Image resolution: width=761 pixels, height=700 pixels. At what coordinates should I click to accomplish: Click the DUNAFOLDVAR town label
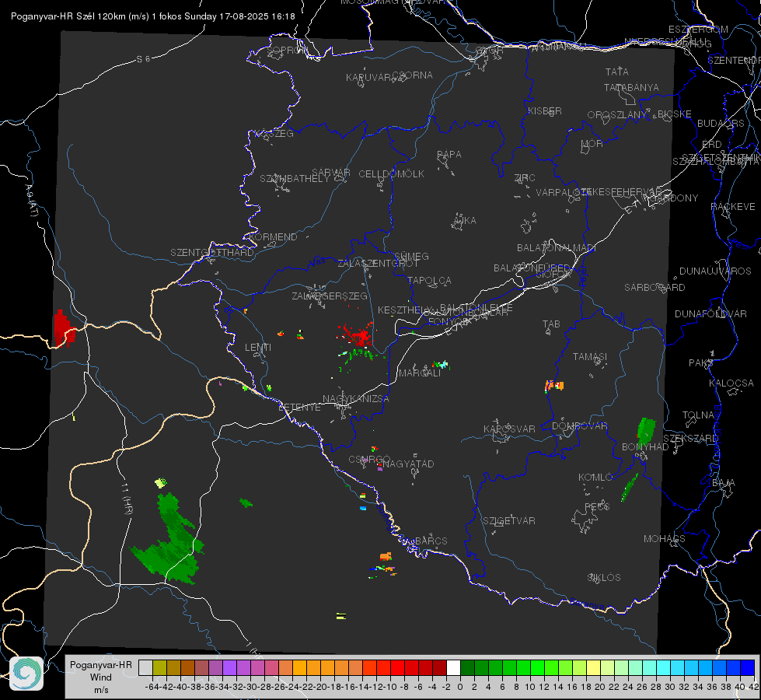[x=710, y=313]
